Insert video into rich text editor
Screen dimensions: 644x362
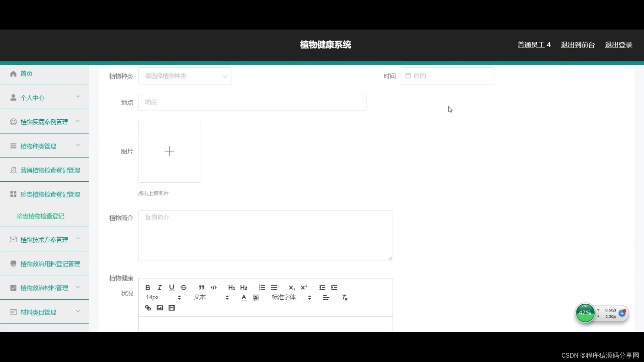click(x=172, y=308)
